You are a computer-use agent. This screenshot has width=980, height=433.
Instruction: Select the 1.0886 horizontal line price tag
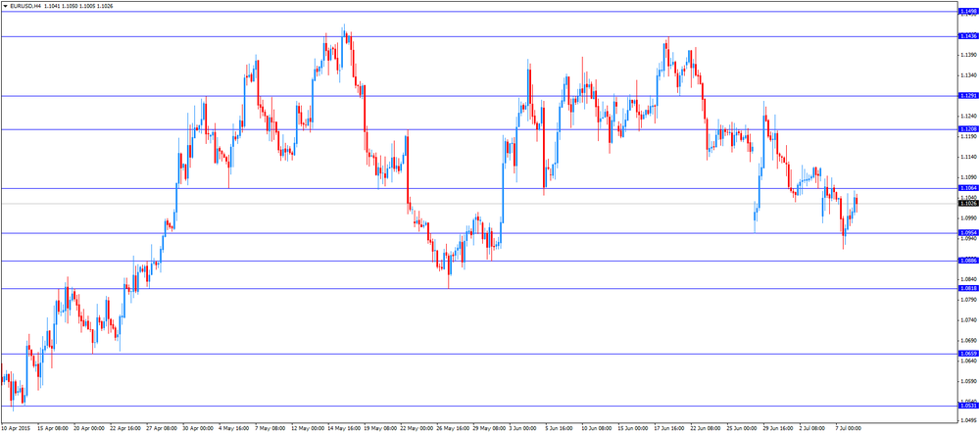(967, 261)
